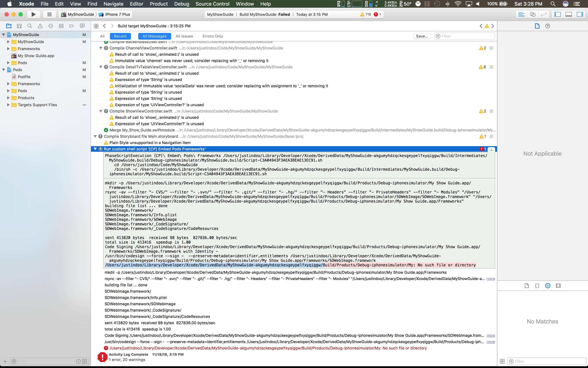
Task: Click the Save... button
Action: click(x=422, y=36)
